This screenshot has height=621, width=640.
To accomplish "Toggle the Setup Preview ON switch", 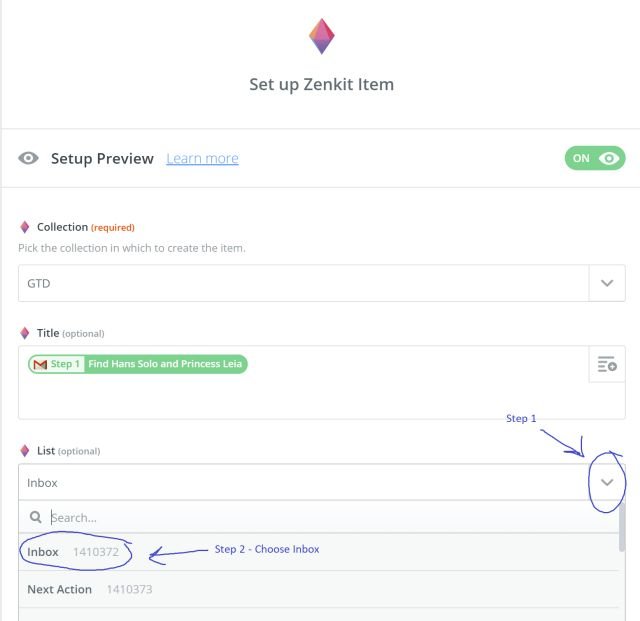I will 595,158.
